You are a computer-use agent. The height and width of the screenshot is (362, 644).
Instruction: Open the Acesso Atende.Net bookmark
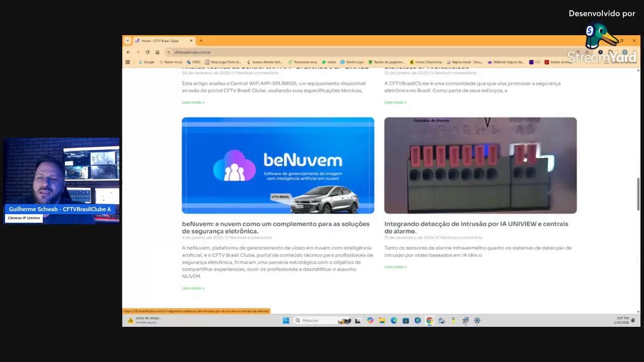[264, 62]
